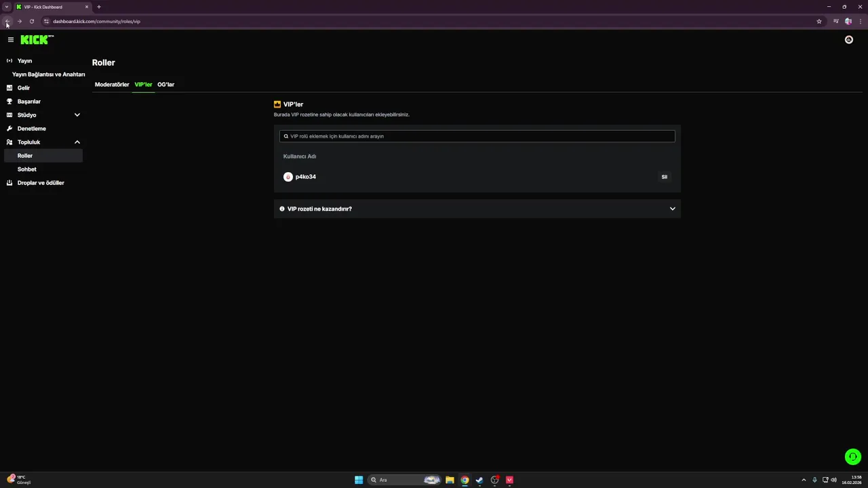Open the Chrome three-dot menu

pyautogui.click(x=861, y=21)
